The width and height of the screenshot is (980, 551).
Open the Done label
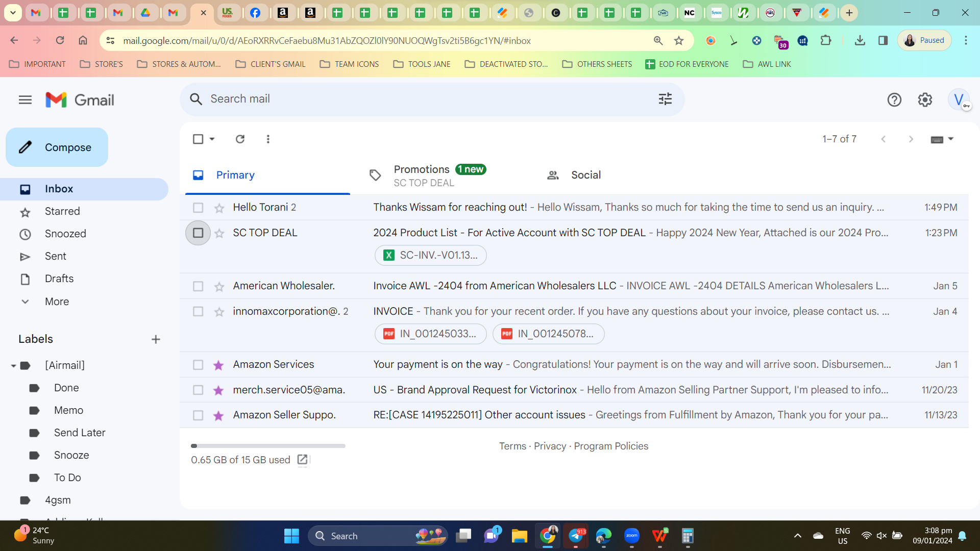pyautogui.click(x=66, y=388)
